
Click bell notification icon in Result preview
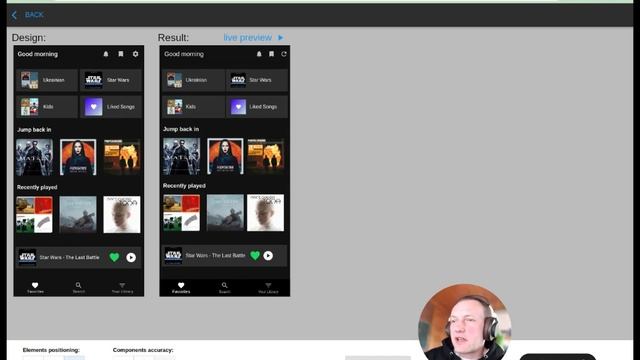[259, 54]
